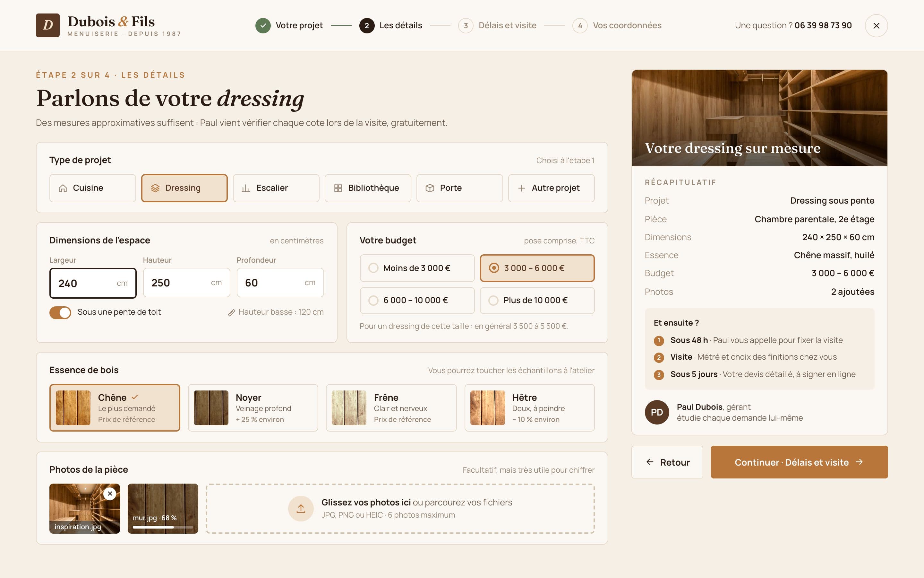The width and height of the screenshot is (924, 578).
Task: Continue to Délais et visite
Action: 799,462
